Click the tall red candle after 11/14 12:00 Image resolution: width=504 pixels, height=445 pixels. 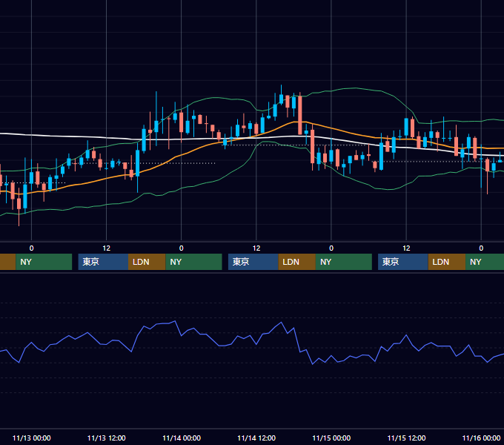click(x=300, y=115)
